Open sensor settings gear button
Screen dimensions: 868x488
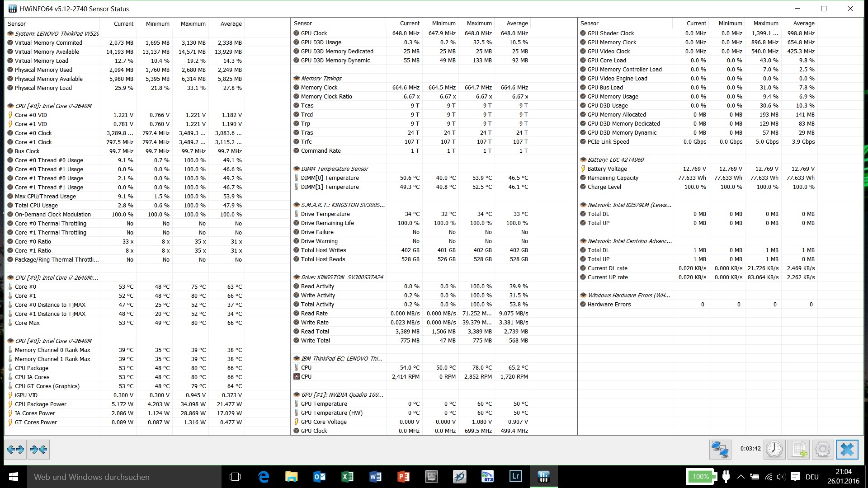822,449
